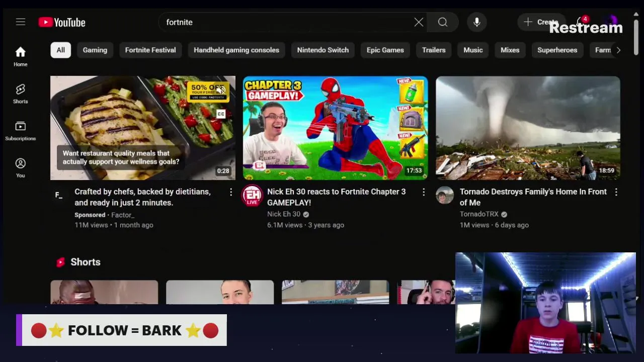Screen dimensions: 644x362
Task: Start voice search with microphone icon
Action: click(477, 22)
